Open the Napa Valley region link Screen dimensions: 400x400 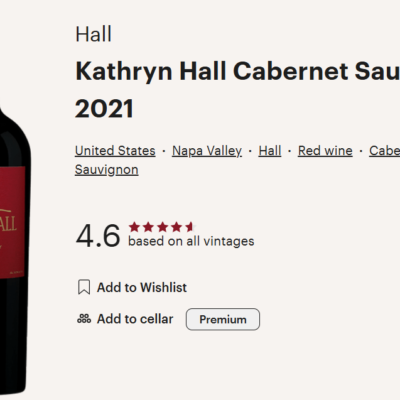tap(207, 151)
